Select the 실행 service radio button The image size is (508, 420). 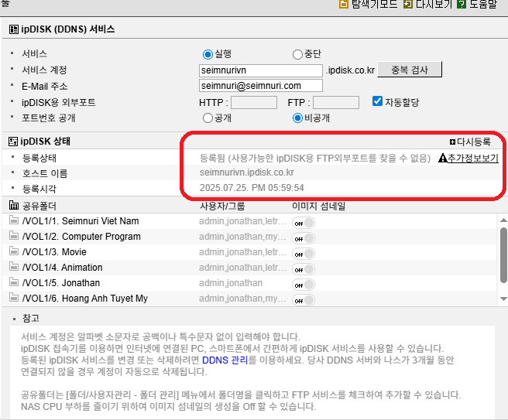(x=208, y=54)
